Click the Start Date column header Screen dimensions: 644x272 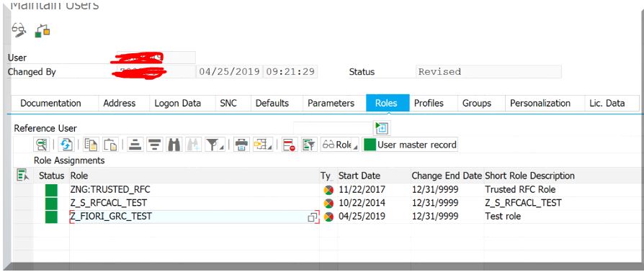click(x=374, y=176)
